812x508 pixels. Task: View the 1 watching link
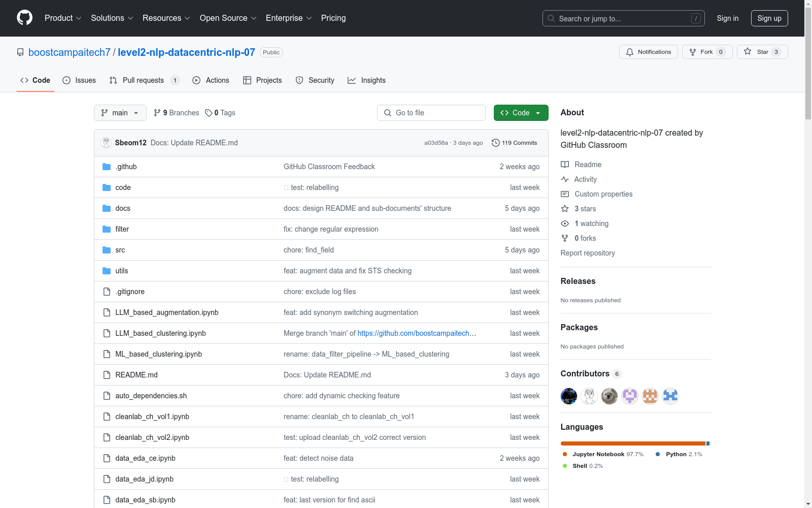[x=585, y=224]
